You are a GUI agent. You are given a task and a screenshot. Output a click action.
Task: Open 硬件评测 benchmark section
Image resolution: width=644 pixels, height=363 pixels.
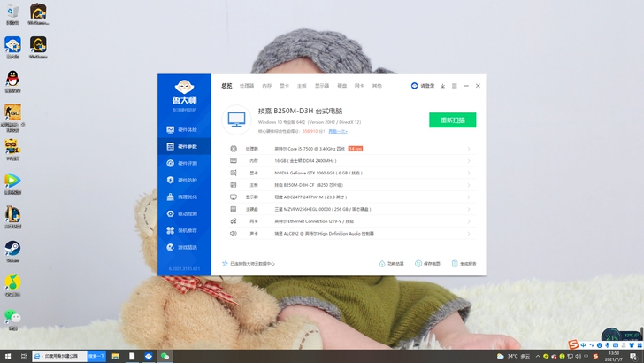click(x=184, y=163)
